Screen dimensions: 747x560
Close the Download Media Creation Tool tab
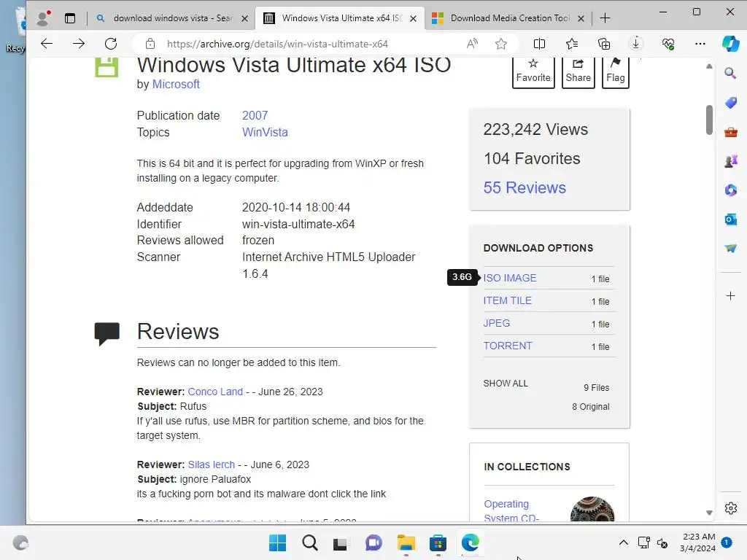581,18
